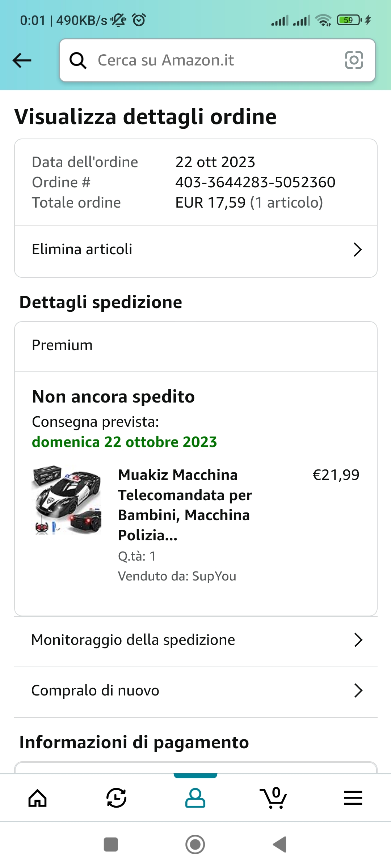This screenshot has height=868, width=391.
Task: Expand Compralo di nuovo chevron
Action: [x=358, y=690]
